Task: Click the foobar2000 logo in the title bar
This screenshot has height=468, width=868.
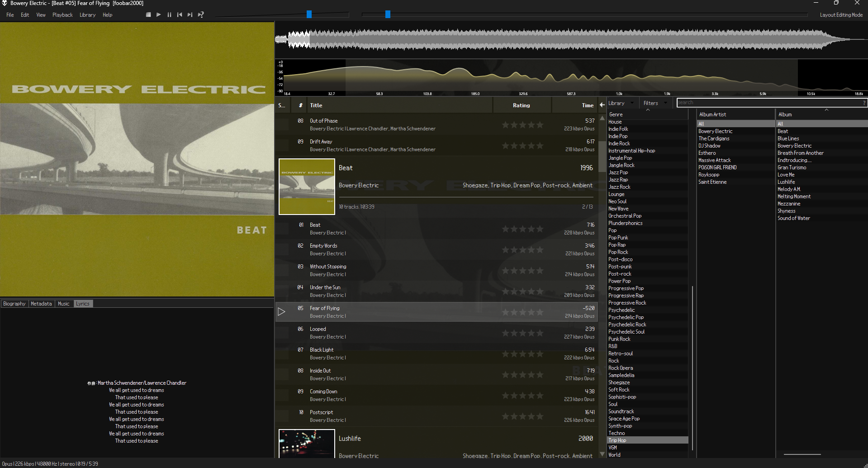Action: pyautogui.click(x=4, y=3)
